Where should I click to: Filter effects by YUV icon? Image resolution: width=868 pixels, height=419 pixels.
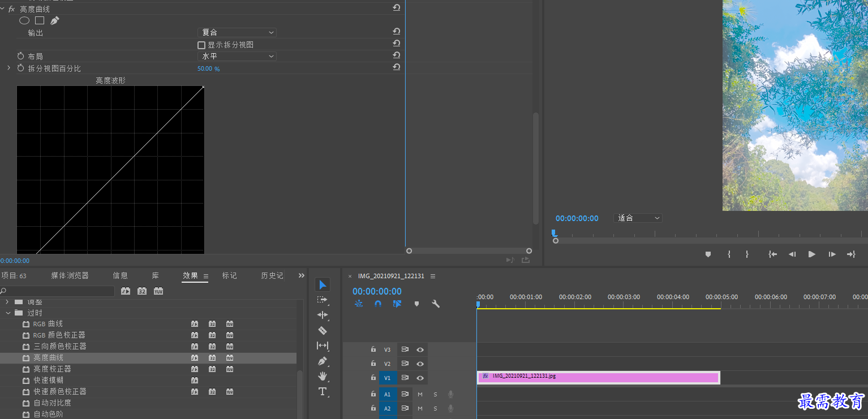158,291
